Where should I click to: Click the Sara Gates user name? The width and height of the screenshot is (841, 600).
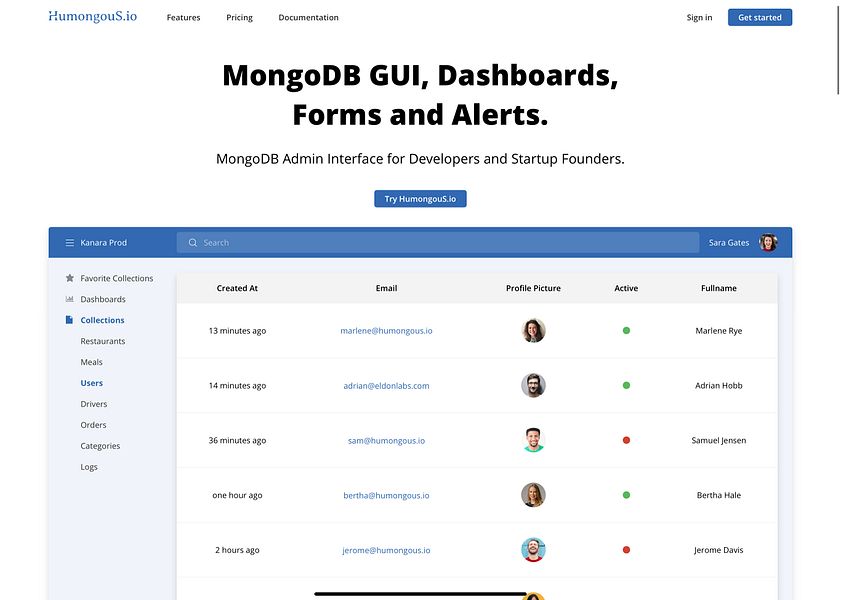click(728, 242)
